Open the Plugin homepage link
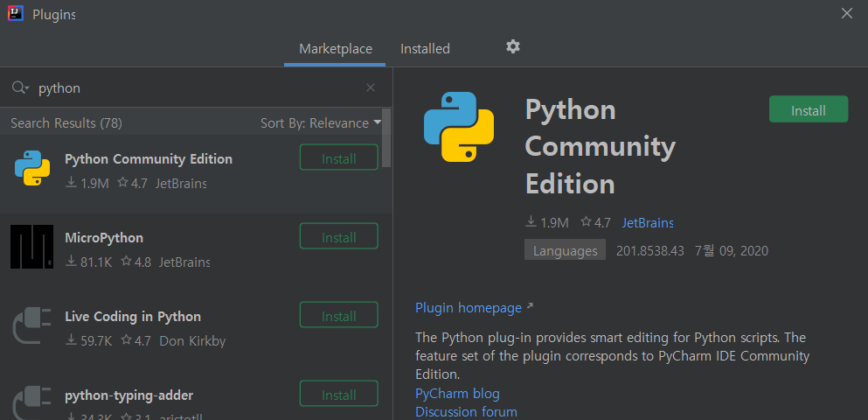This screenshot has height=420, width=868. (469, 307)
